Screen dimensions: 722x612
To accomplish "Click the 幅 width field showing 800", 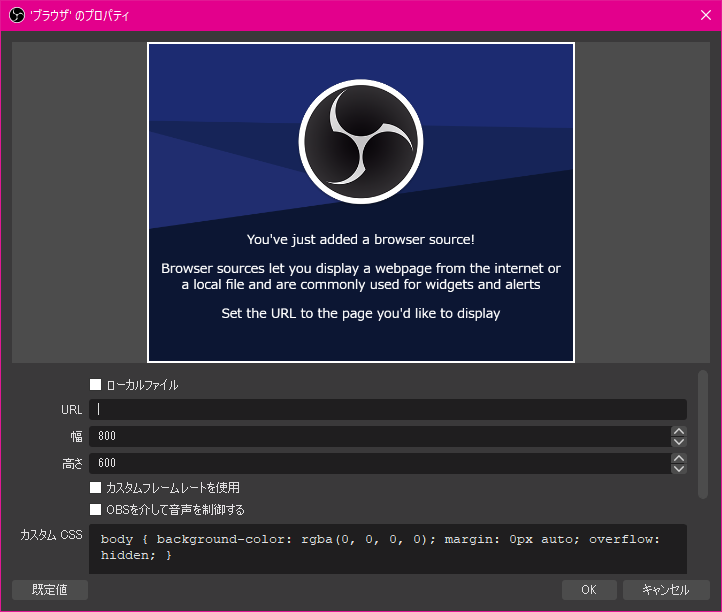I will pos(379,436).
